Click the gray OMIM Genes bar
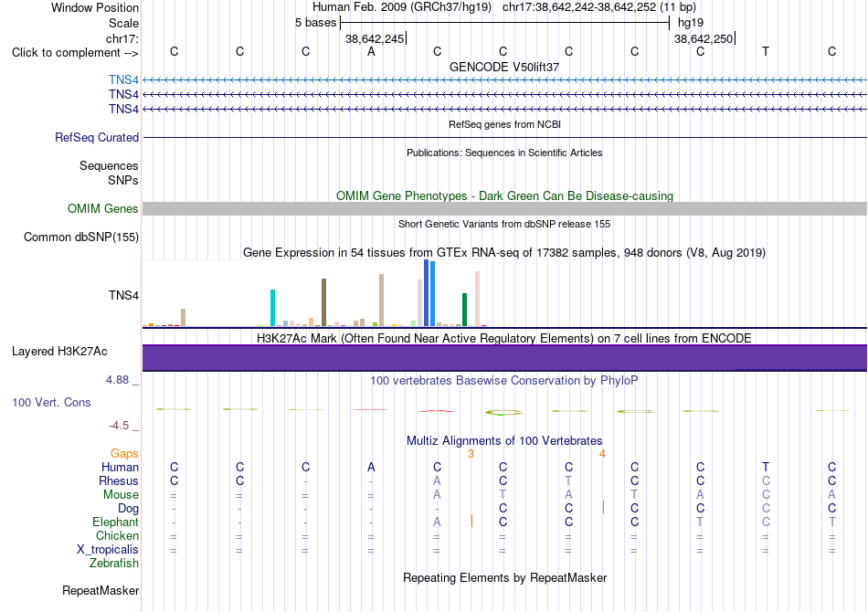This screenshot has height=612, width=868. tap(504, 208)
